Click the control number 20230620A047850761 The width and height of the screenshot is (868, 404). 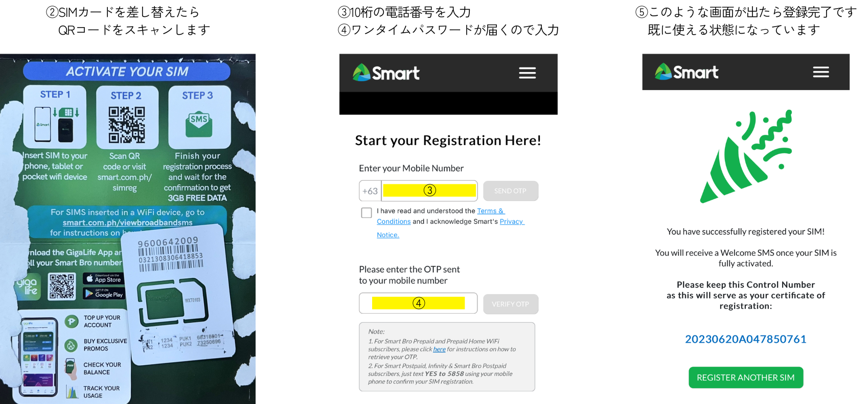click(x=745, y=339)
